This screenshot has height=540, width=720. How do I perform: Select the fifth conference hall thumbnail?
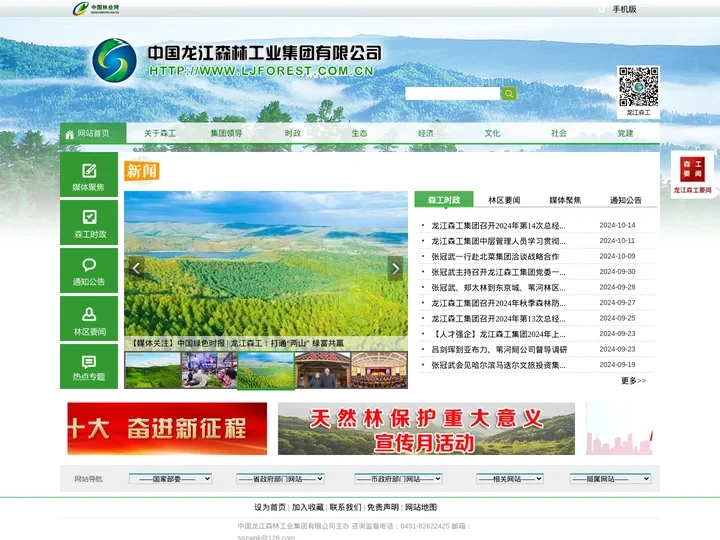379,370
